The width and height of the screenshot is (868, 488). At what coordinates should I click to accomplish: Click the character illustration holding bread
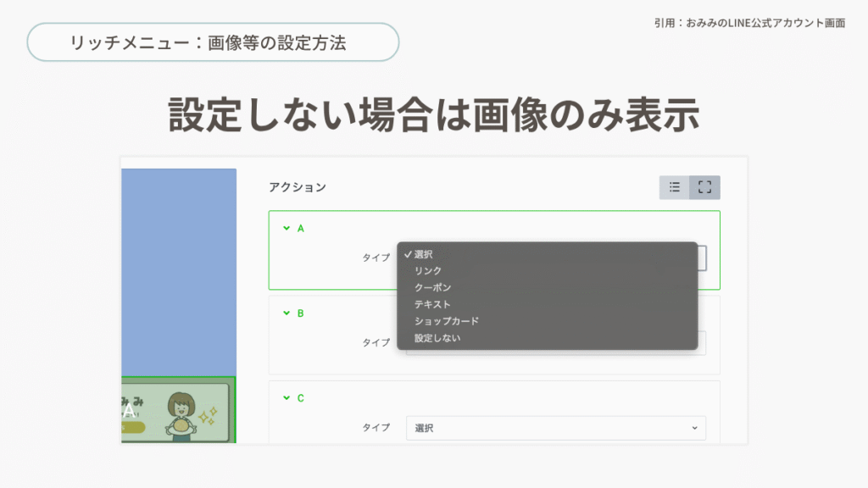[x=180, y=415]
